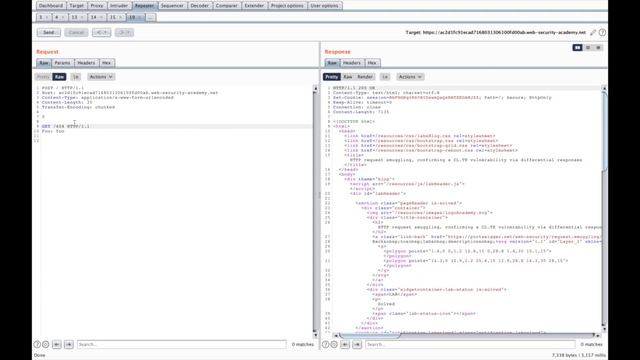Click the Request vertical scrollbar
Screen dimensions: 640x360
[315, 210]
